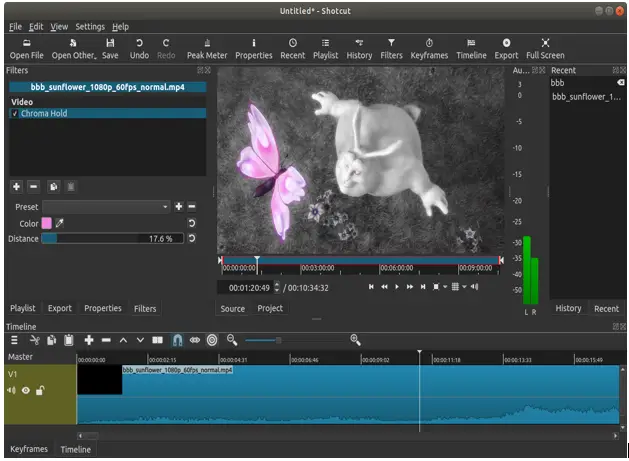Open Keyframes from the toolbar
This screenshot has width=629, height=461.
click(429, 49)
